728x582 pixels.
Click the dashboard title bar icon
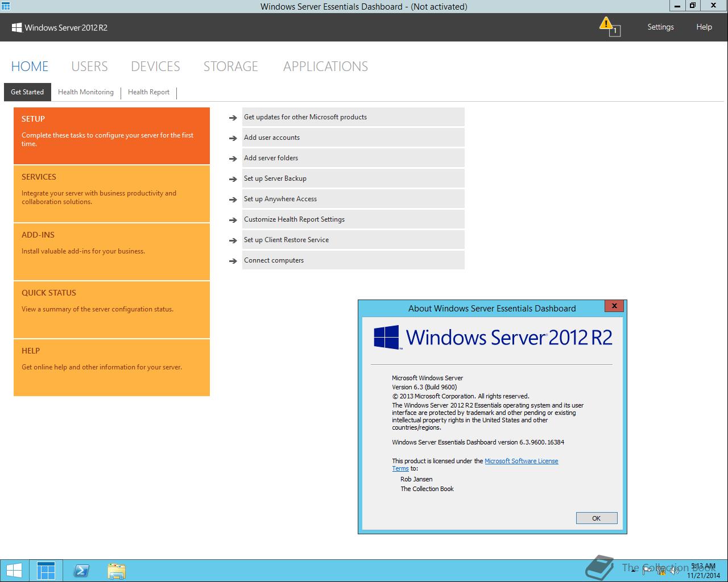pos(5,6)
